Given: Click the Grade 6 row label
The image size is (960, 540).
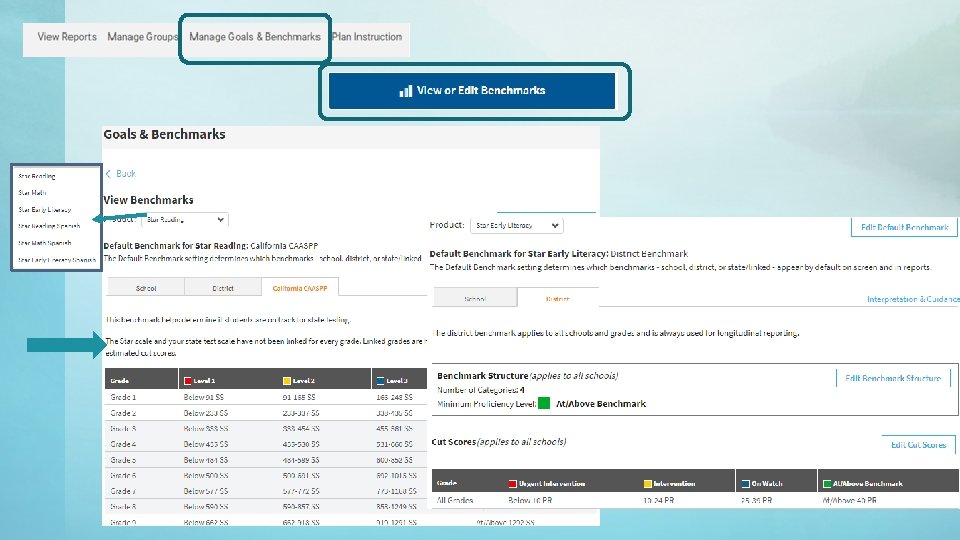Looking at the screenshot, I should (x=123, y=475).
